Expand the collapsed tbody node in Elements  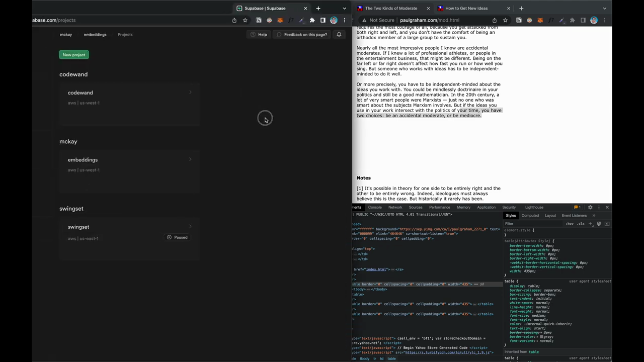(368, 289)
